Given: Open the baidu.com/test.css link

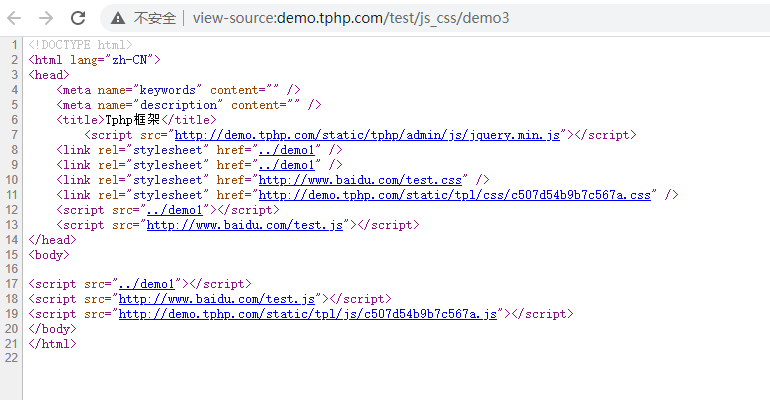Looking at the screenshot, I should [x=360, y=180].
